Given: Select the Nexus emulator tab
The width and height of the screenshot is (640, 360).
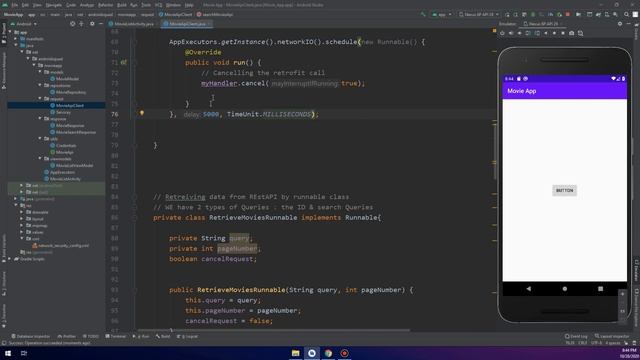Looking at the screenshot, I should 541,24.
